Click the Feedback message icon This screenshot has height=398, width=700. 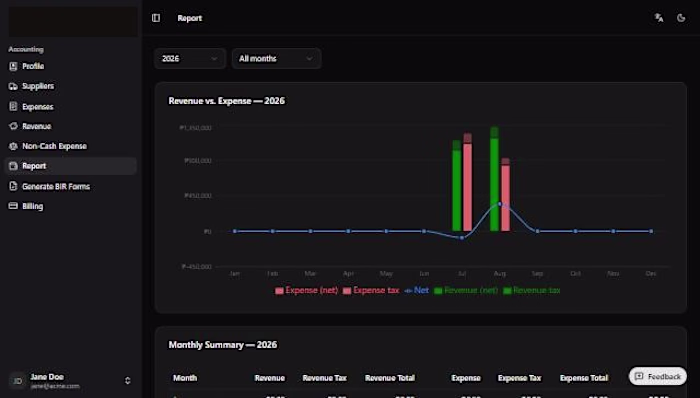639,376
